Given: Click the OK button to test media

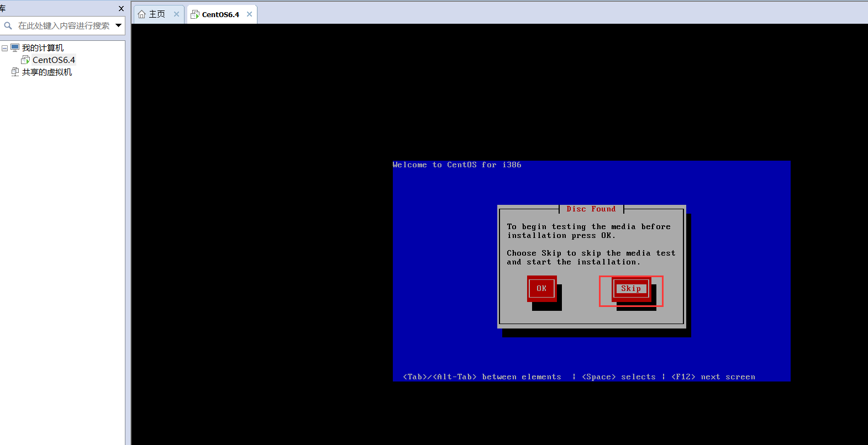Looking at the screenshot, I should [541, 288].
